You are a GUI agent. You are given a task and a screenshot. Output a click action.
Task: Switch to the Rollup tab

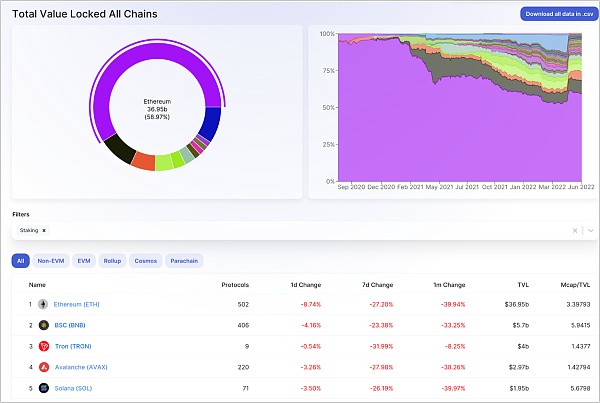tap(112, 261)
